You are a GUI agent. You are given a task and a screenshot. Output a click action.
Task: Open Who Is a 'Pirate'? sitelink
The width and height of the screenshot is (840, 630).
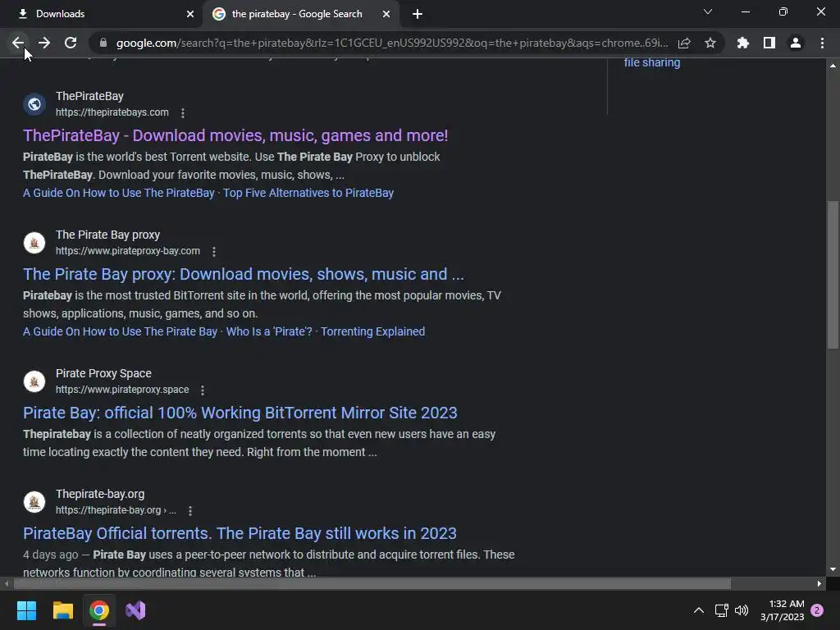click(269, 331)
